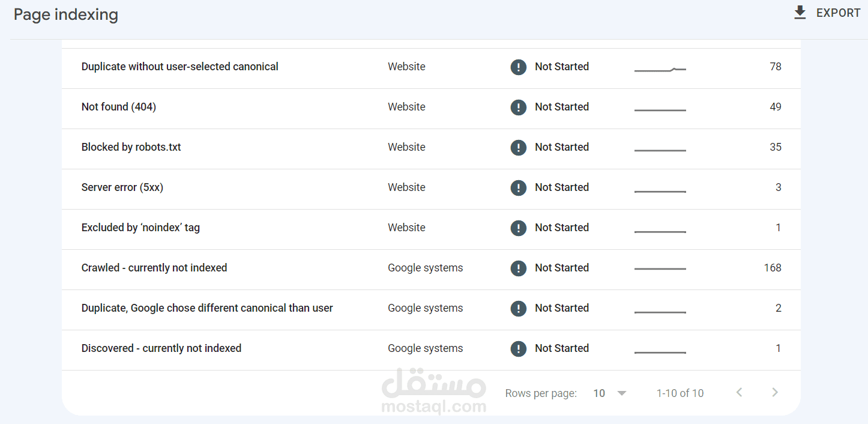
Task: Click the Export download icon
Action: click(x=800, y=13)
